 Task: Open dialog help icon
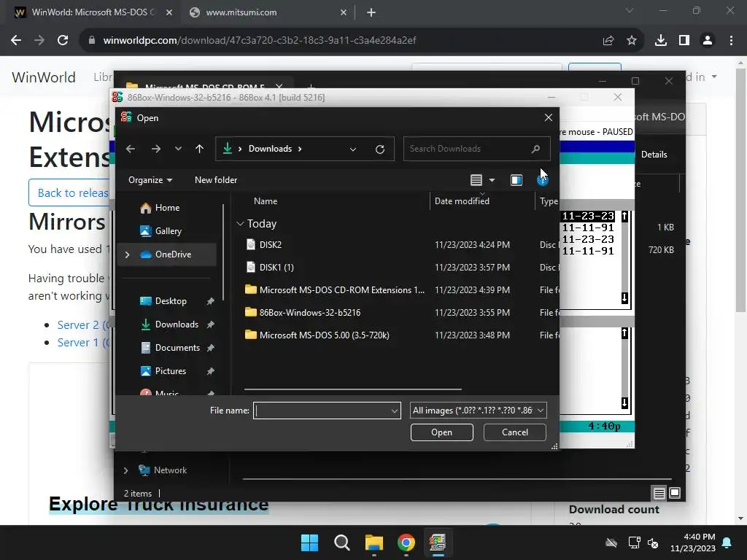click(542, 180)
